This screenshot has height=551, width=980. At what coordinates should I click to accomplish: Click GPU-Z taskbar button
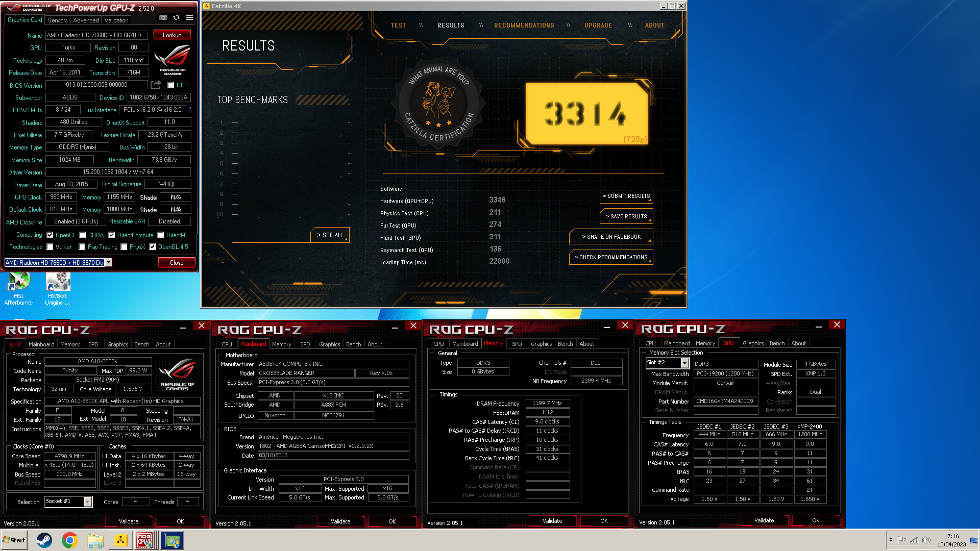coord(172,540)
